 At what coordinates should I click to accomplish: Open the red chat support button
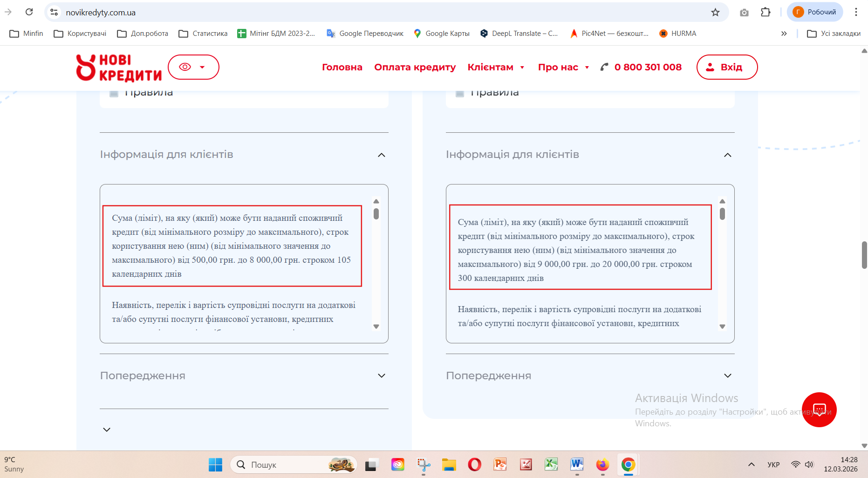(x=819, y=410)
